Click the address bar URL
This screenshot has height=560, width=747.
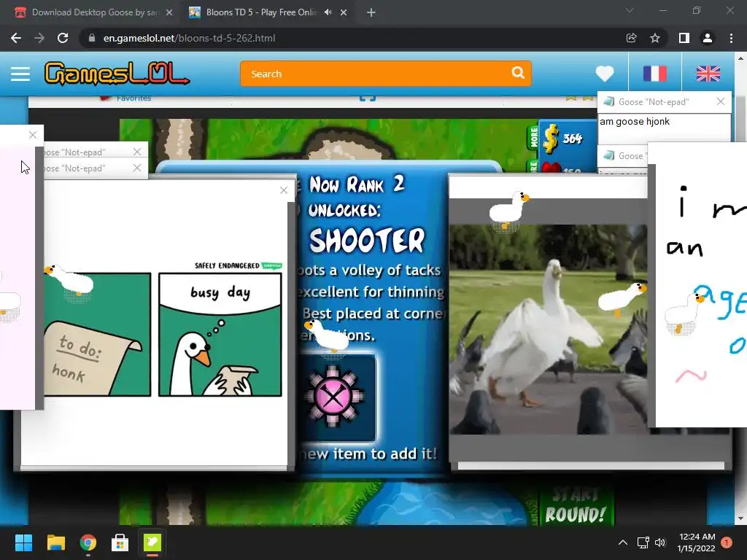point(189,38)
